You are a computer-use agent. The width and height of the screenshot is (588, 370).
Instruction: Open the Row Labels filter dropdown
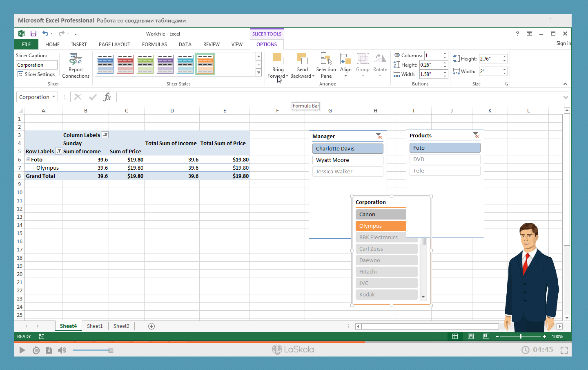coord(59,151)
